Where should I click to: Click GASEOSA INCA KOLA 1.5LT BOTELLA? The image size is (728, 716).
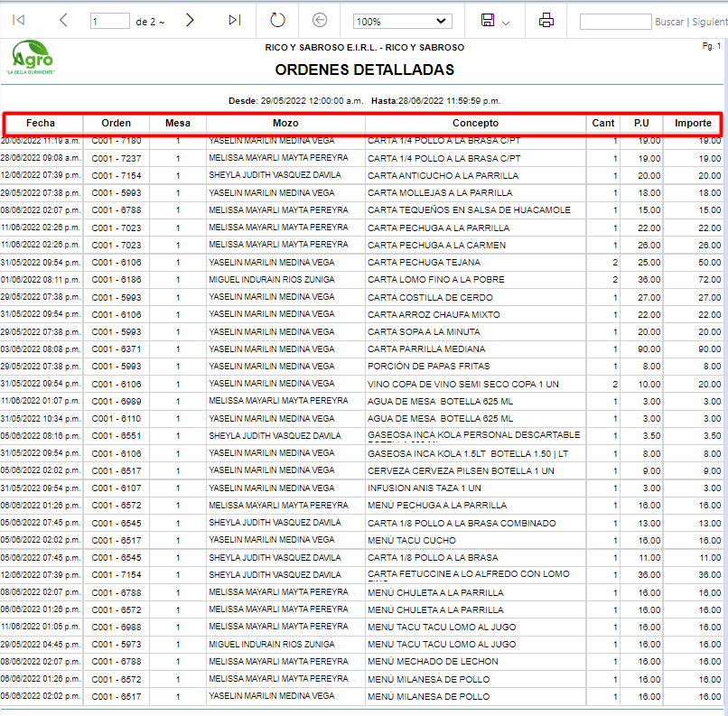point(468,453)
